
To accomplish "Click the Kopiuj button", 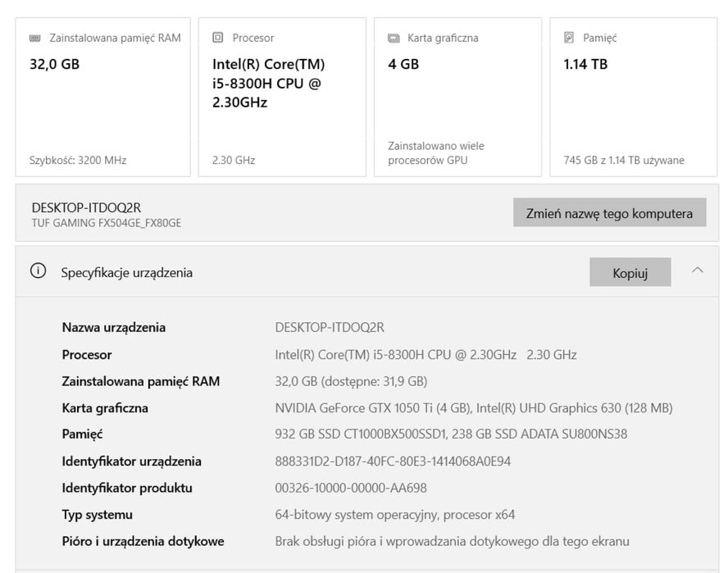I will point(630,273).
